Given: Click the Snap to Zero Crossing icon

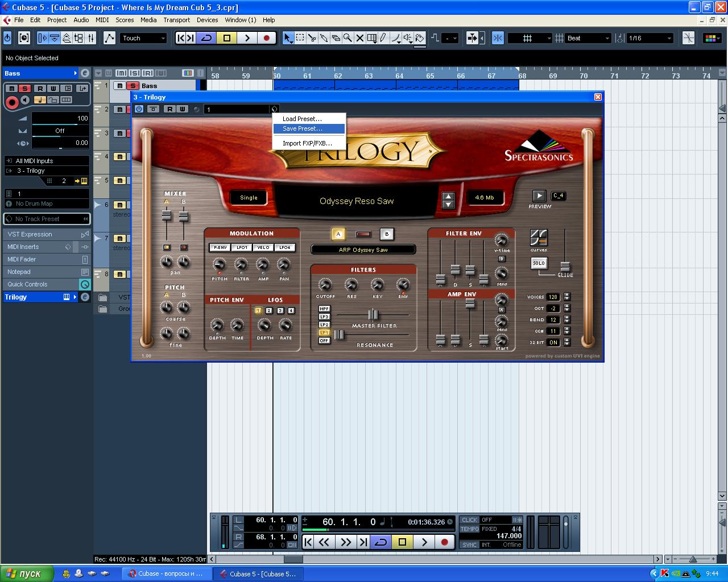Looking at the screenshot, I should coord(688,38).
